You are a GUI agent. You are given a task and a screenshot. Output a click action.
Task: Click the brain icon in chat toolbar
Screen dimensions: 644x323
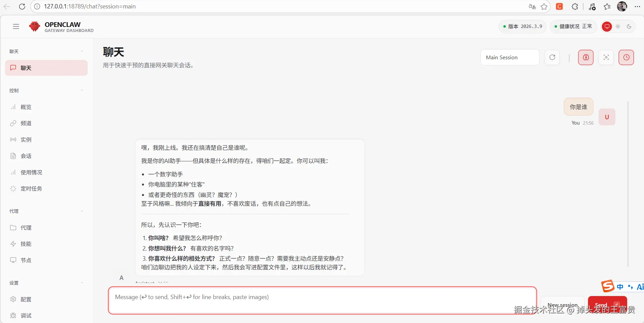coord(585,57)
